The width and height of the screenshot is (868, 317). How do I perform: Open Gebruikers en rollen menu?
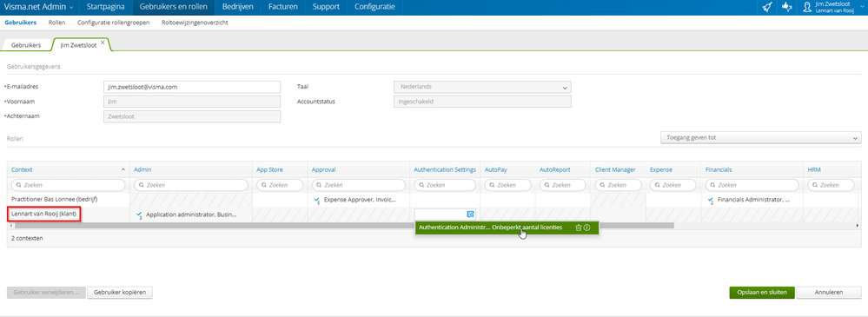[x=174, y=7]
